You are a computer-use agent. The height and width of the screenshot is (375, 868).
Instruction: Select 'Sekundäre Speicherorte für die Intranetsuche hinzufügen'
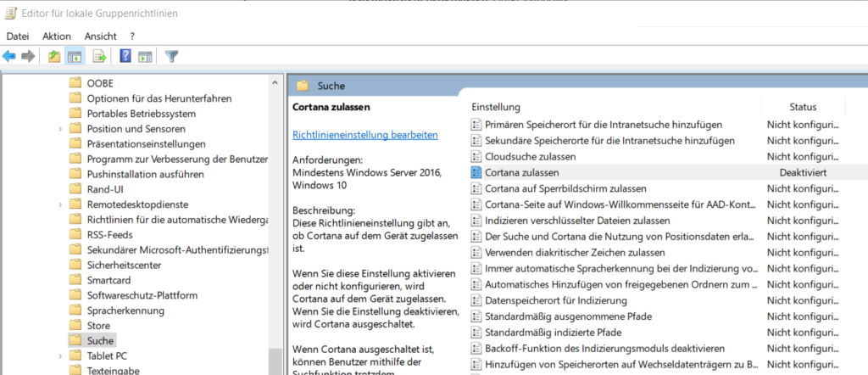(x=609, y=141)
